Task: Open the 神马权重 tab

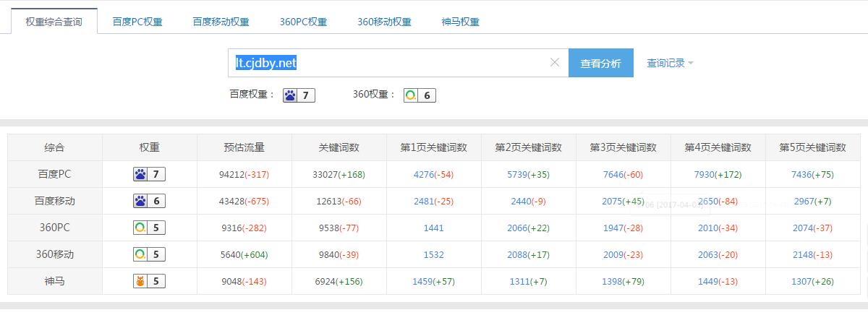Action: 460,22
